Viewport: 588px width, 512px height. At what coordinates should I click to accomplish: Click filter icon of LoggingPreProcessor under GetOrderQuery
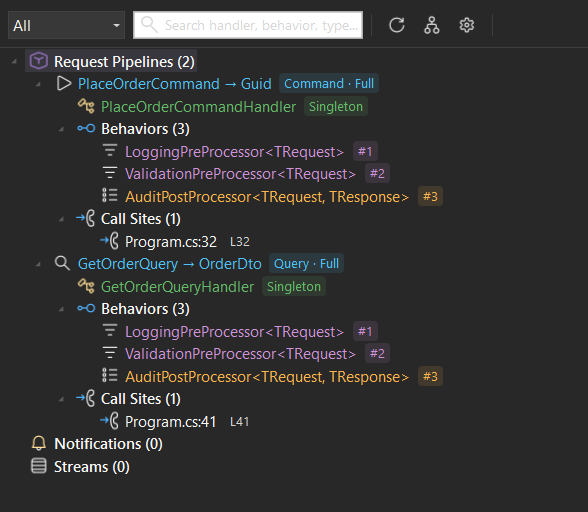(110, 331)
